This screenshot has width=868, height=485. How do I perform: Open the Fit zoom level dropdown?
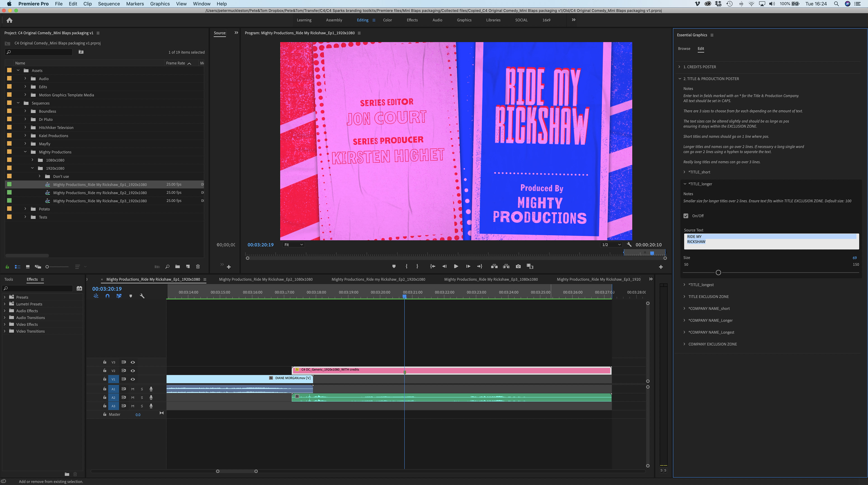(293, 245)
